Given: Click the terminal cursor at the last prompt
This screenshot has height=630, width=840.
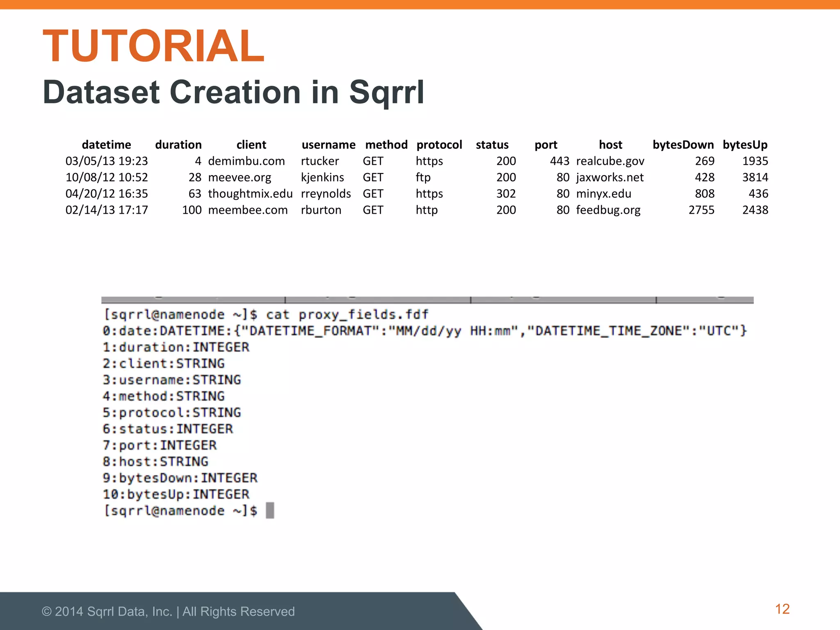Looking at the screenshot, I should click(x=270, y=511).
